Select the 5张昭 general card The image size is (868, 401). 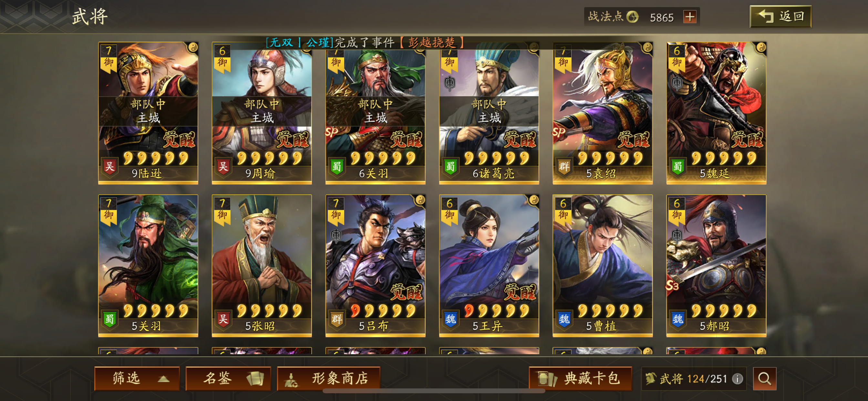tap(262, 266)
